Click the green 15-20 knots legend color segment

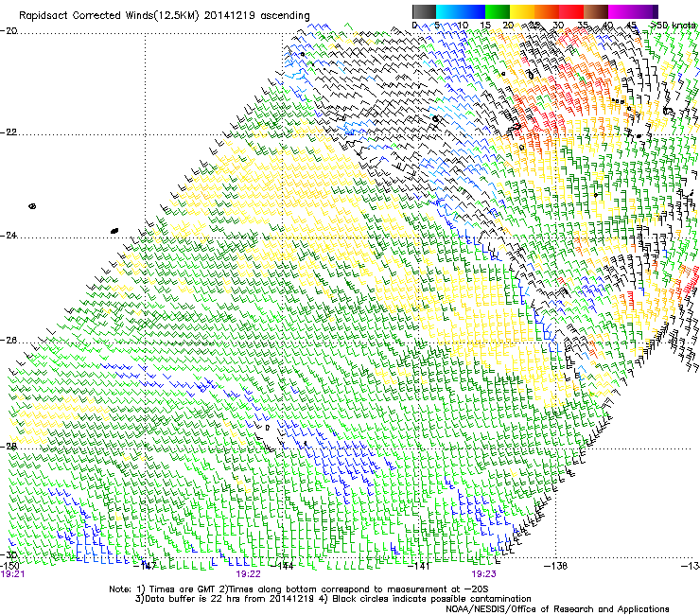click(498, 11)
